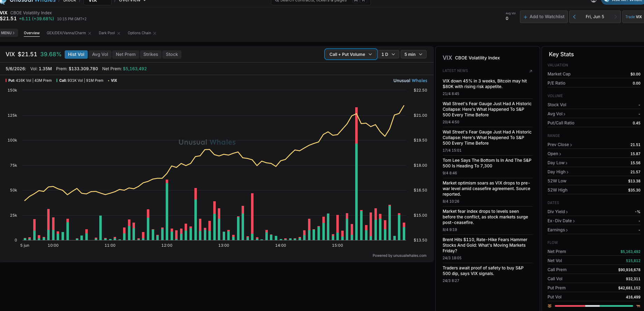The height and width of the screenshot is (311, 644).
Task: Open the 1 D range dropdown
Action: point(388,54)
